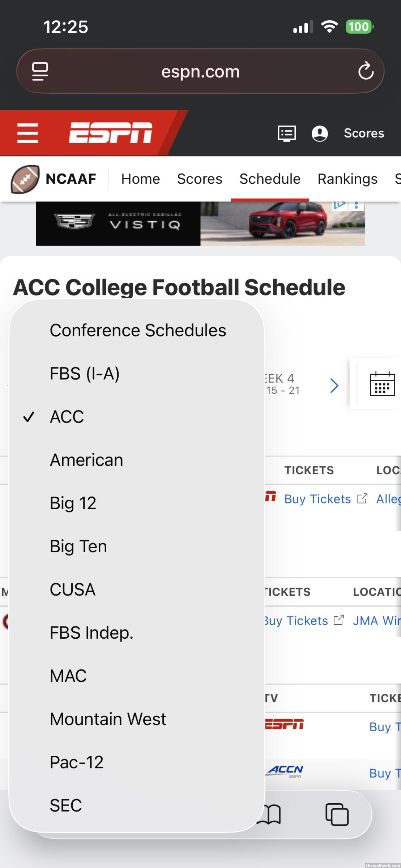Select Mountain West conference
401x868 pixels.
[x=108, y=719]
